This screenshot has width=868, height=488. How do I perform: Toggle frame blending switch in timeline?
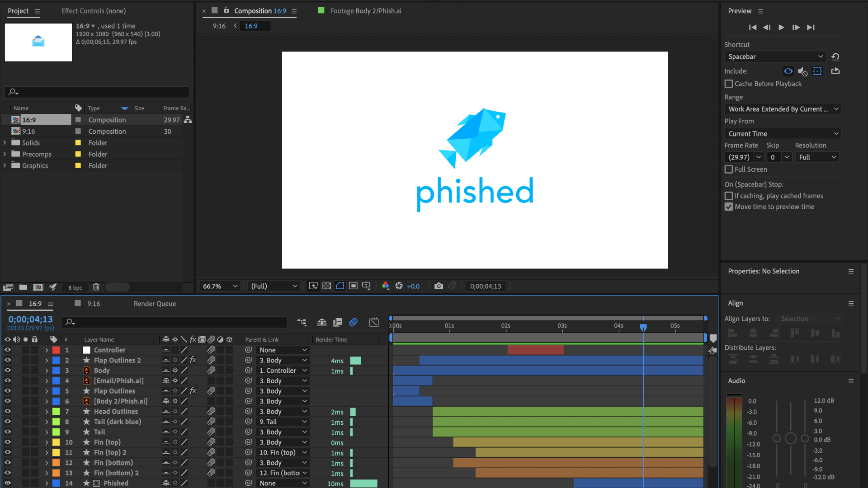tap(337, 322)
